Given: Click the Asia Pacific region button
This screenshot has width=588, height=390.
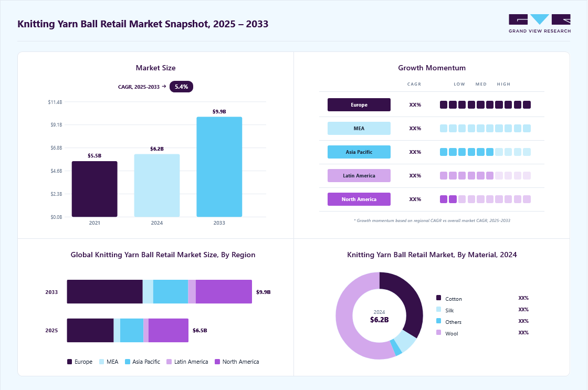Looking at the screenshot, I should click(359, 152).
